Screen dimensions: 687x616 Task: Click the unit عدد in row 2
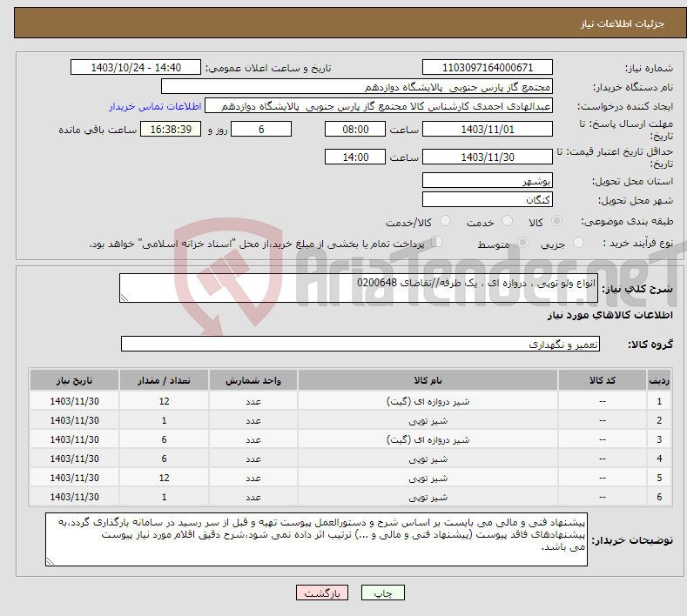coord(253,421)
